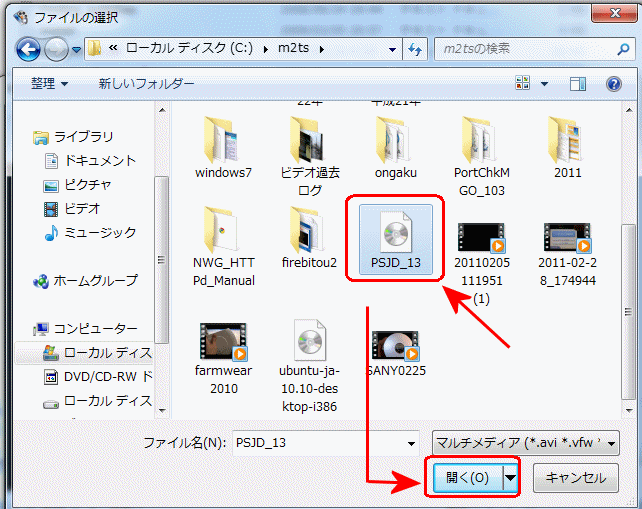Open the 開く button dropdown arrow
This screenshot has height=509, width=642.
click(512, 478)
